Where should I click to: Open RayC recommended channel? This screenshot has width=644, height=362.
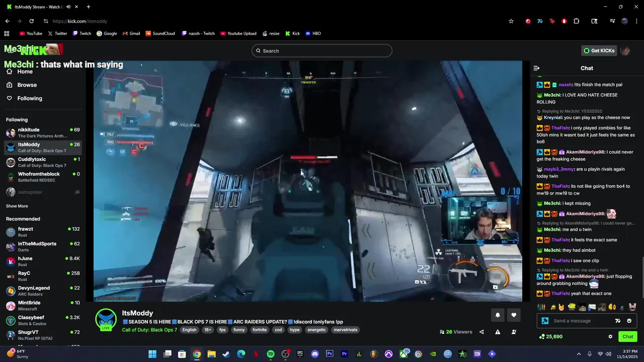tap(43, 276)
